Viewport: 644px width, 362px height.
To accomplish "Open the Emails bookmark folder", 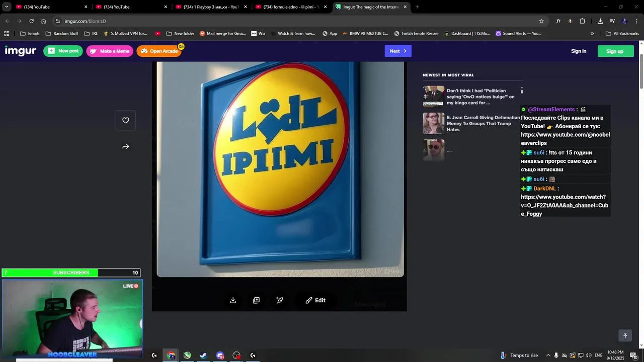I will pyautogui.click(x=30, y=34).
